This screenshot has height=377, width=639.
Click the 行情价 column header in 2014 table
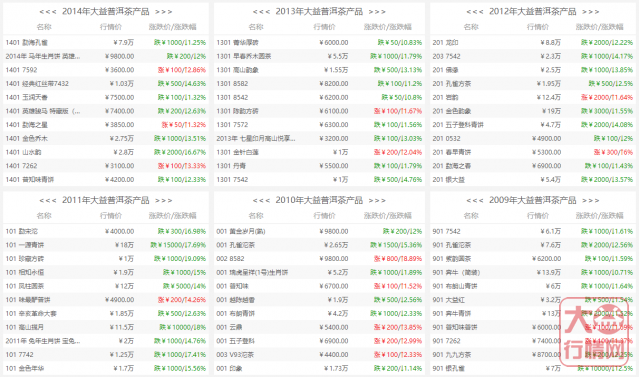111,27
